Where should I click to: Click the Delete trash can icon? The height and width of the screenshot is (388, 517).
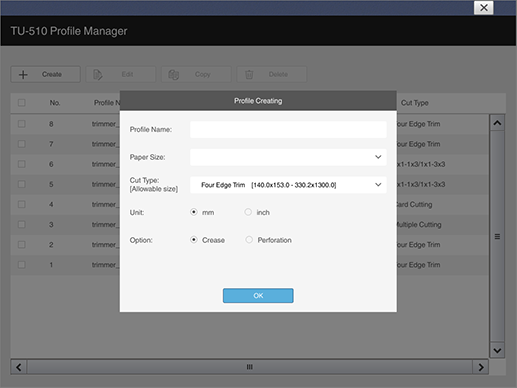pyautogui.click(x=249, y=74)
